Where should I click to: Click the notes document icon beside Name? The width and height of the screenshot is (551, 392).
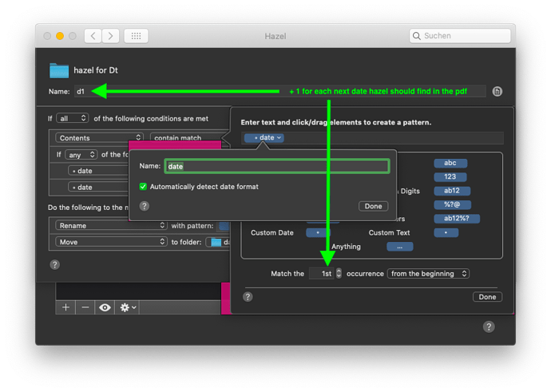[497, 92]
